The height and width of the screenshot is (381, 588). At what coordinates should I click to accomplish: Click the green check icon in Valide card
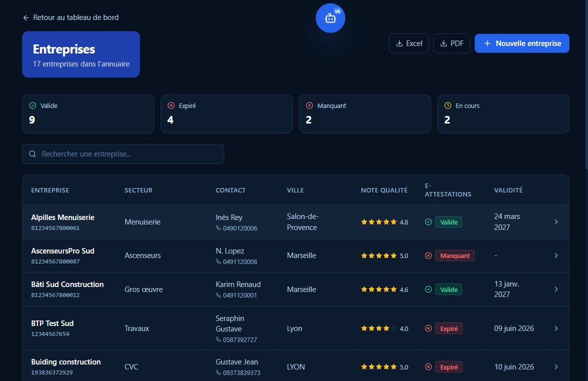tap(32, 105)
